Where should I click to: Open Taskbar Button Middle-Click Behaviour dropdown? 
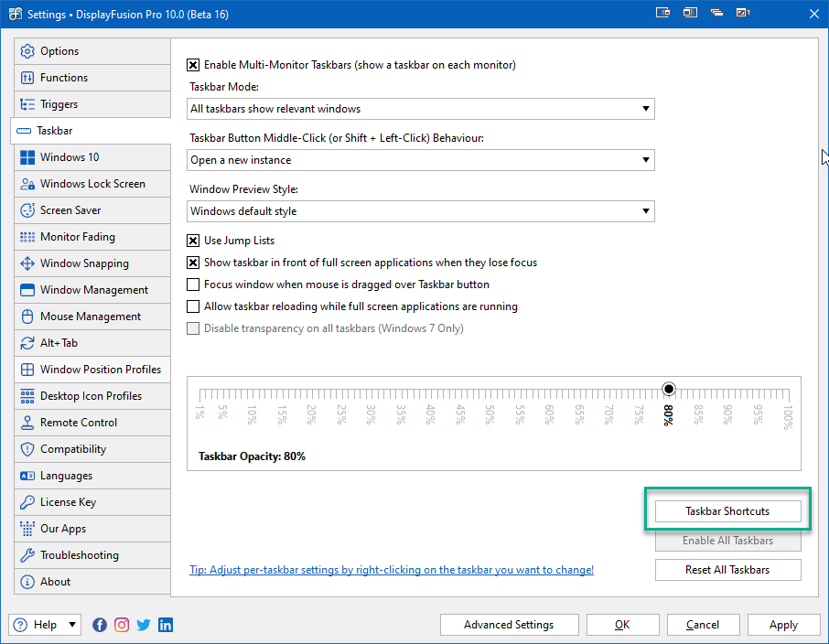[420, 160]
